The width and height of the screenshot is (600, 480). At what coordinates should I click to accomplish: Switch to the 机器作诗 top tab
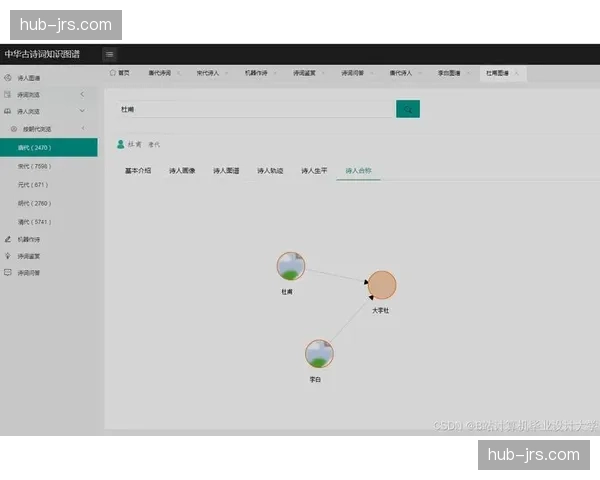(x=256, y=73)
